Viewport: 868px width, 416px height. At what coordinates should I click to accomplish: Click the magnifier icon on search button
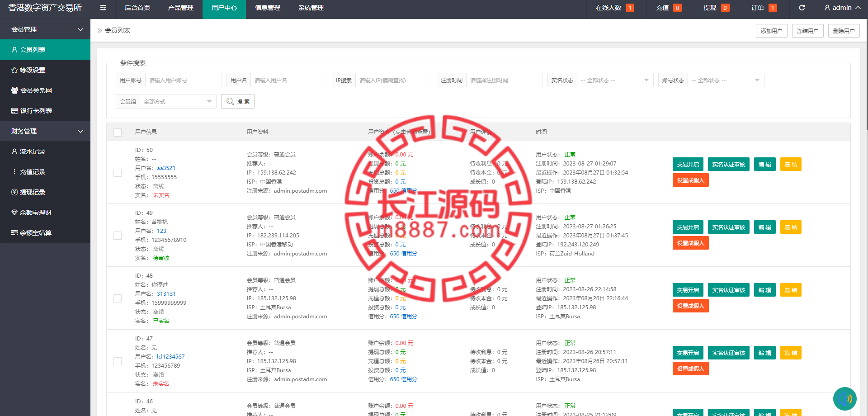[230, 101]
